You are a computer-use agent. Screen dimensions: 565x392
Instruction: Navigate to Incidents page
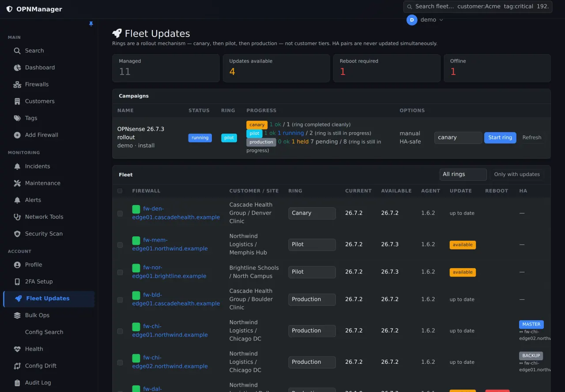(x=49, y=166)
